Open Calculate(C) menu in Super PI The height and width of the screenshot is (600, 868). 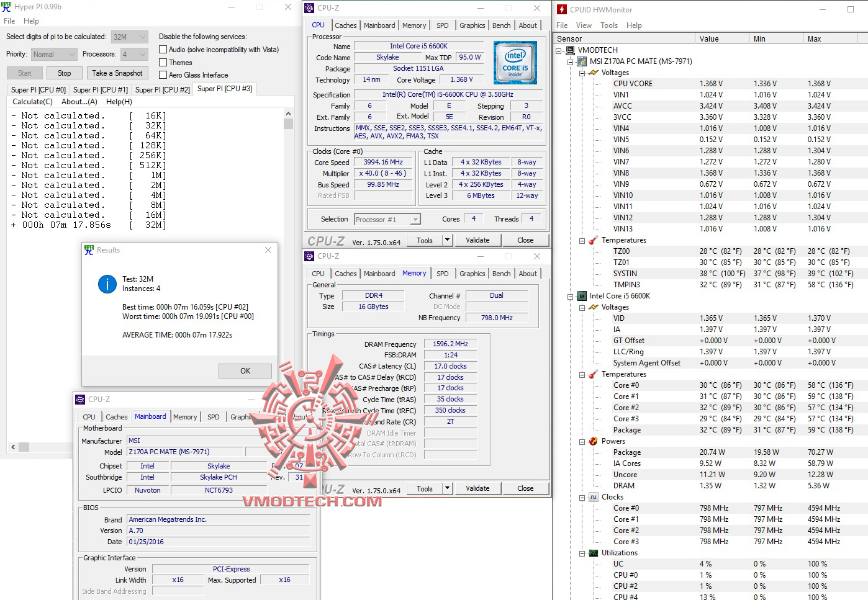click(x=32, y=102)
